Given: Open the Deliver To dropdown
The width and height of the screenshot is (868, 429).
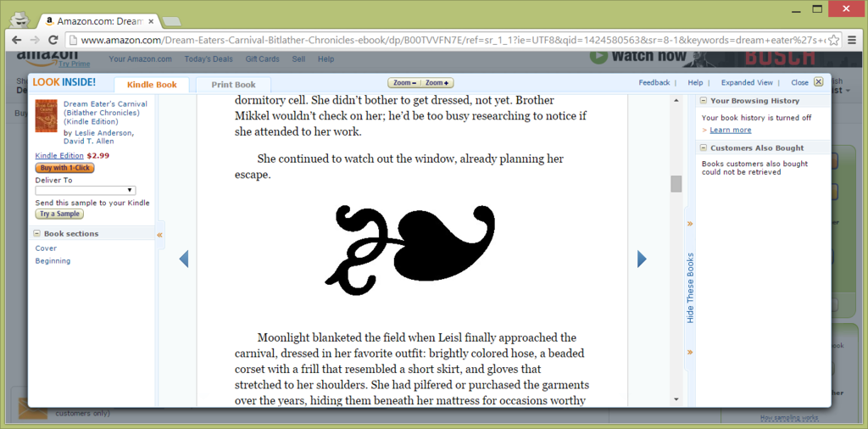Looking at the screenshot, I should tap(86, 191).
